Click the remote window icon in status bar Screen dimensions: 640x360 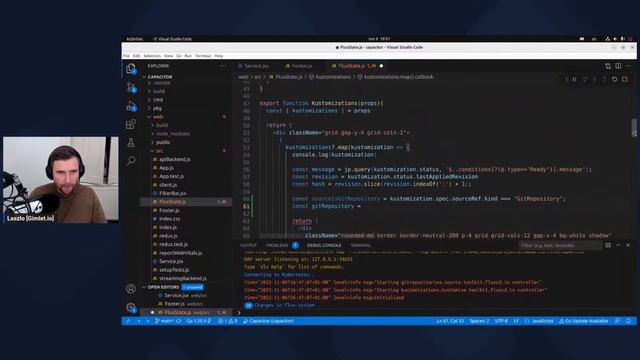(127, 321)
